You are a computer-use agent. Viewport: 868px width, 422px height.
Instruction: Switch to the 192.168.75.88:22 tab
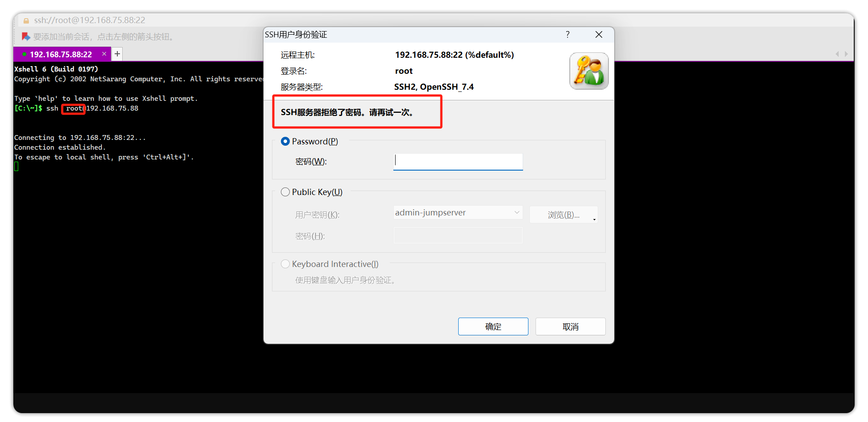[61, 54]
